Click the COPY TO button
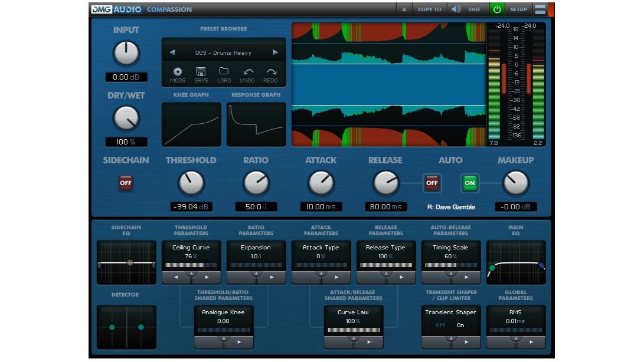 pyautogui.click(x=429, y=9)
